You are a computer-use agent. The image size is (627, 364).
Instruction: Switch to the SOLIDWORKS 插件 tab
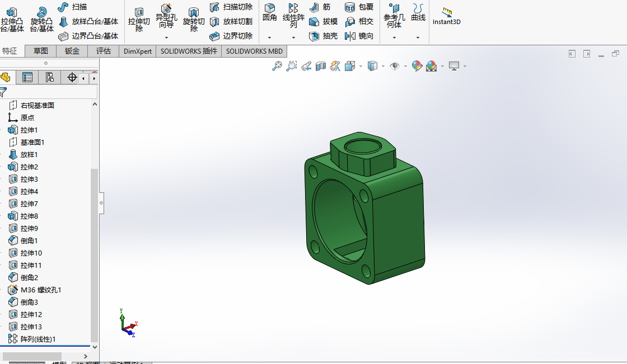pyautogui.click(x=189, y=51)
